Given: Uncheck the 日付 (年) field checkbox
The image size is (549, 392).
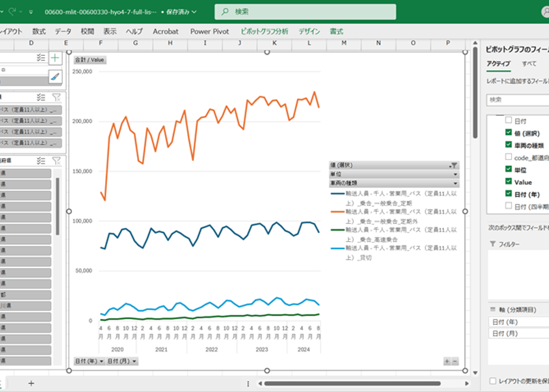Looking at the screenshot, I should click(509, 194).
